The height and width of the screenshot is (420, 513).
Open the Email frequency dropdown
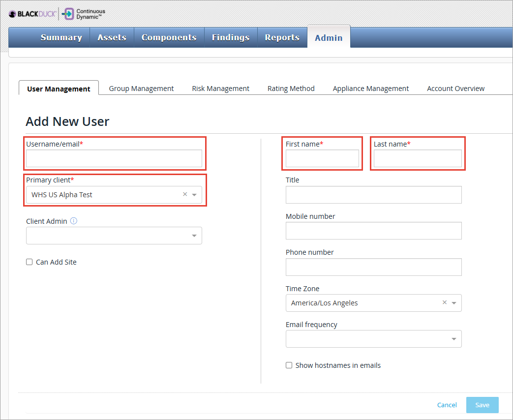click(x=453, y=339)
